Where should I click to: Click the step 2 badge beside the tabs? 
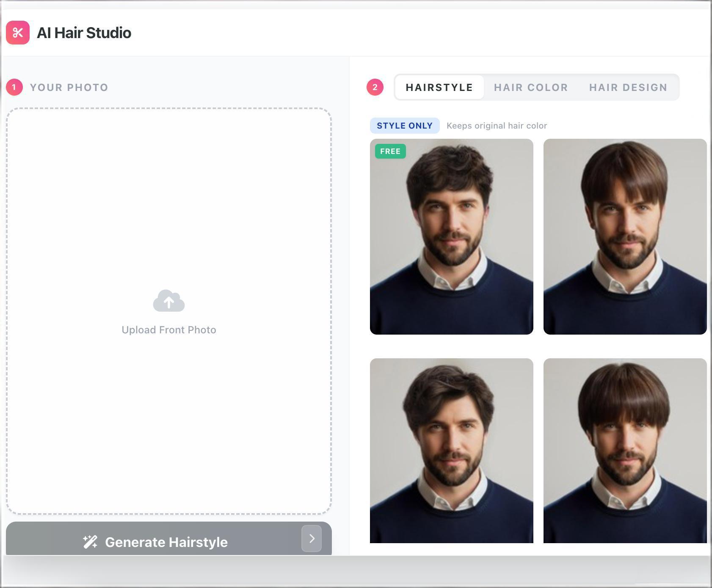[375, 87]
